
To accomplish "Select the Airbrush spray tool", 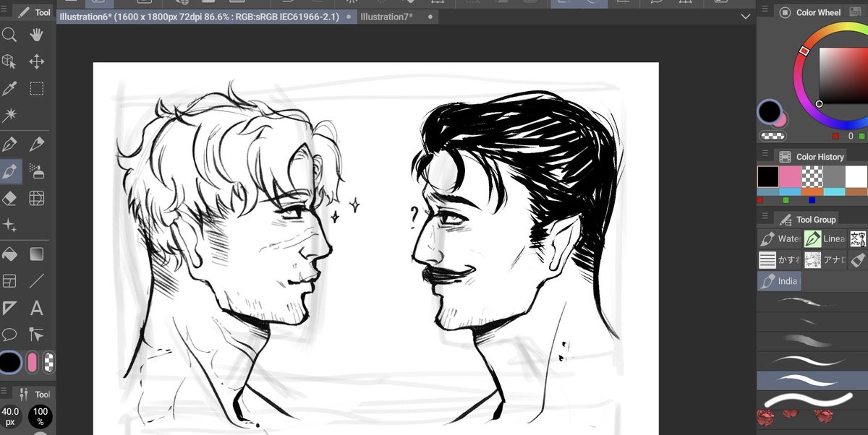I will click(37, 171).
